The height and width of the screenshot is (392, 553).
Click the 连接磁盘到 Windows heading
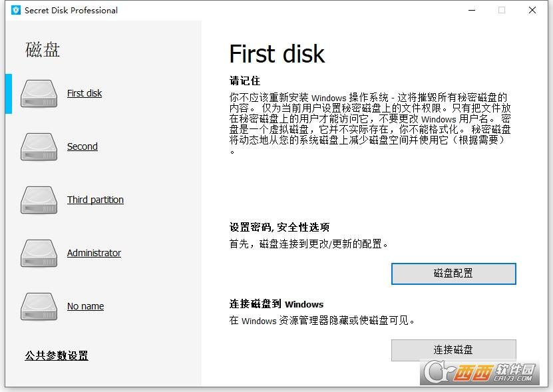click(277, 304)
